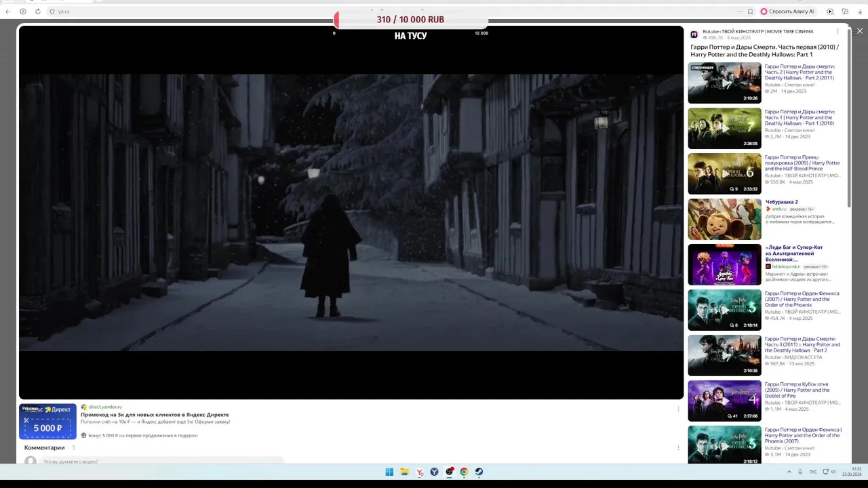Open thumbnail for Кубок огня (2005)
This screenshot has height=488, width=868.
pos(724,401)
